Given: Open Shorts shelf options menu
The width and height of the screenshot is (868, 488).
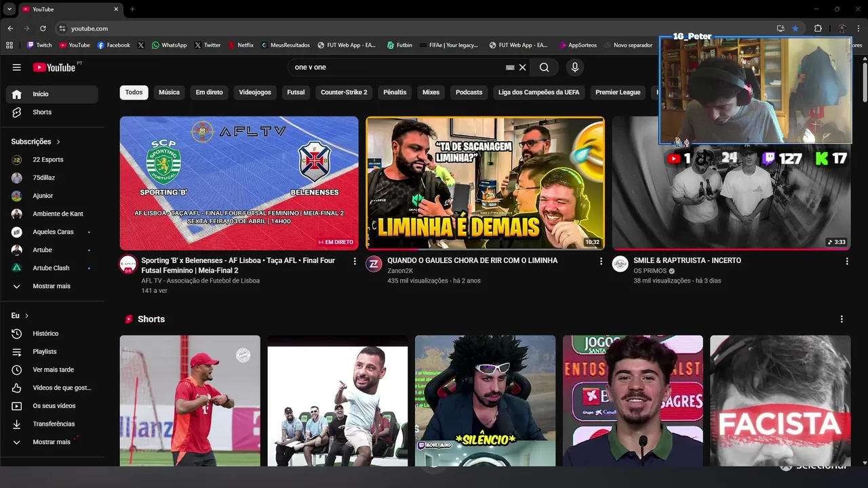Looking at the screenshot, I should click(842, 319).
